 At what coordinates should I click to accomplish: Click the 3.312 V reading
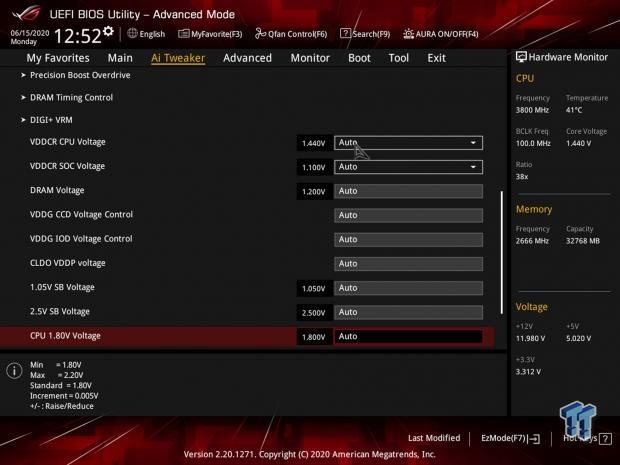point(528,372)
